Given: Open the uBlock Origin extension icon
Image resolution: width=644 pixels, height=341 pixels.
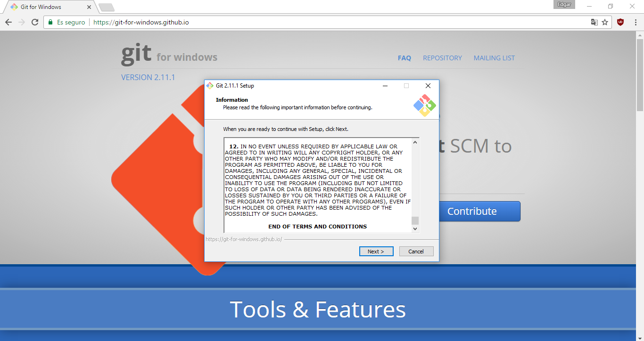Looking at the screenshot, I should 620,22.
